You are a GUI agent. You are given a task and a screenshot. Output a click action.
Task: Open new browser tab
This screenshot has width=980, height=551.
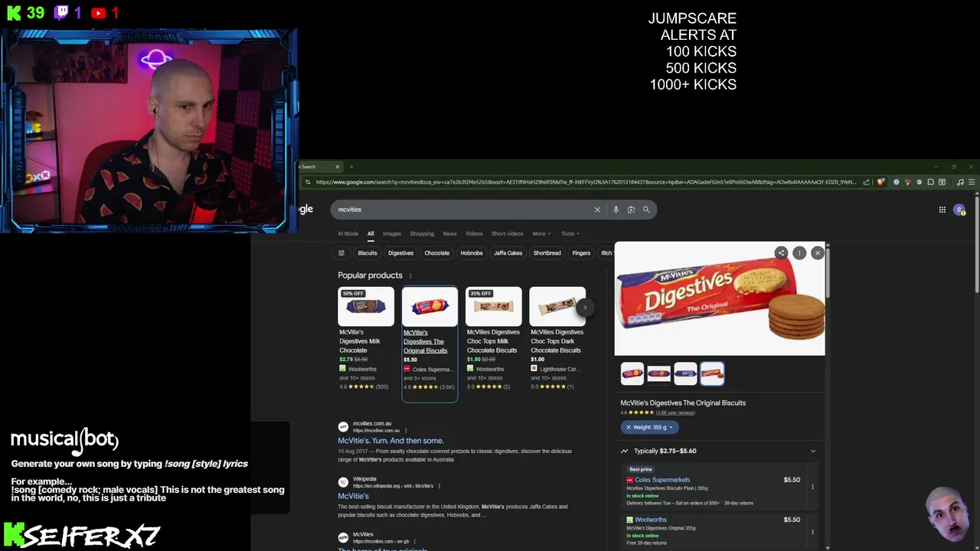coord(351,167)
